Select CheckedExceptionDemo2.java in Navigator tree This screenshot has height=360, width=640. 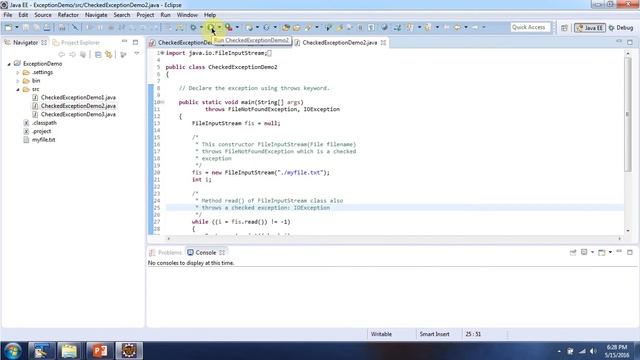point(78,106)
